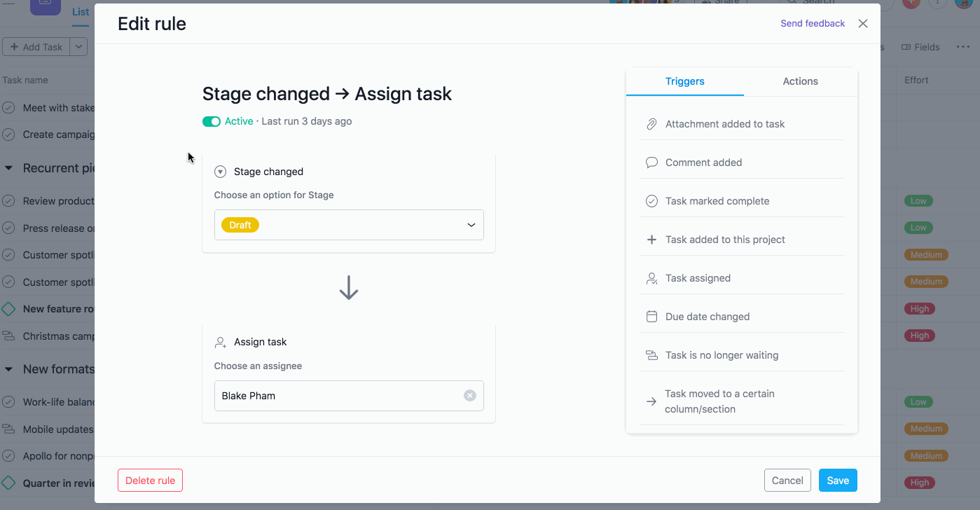This screenshot has width=980, height=510.
Task: Switch to the Triggers tab
Action: click(x=685, y=81)
